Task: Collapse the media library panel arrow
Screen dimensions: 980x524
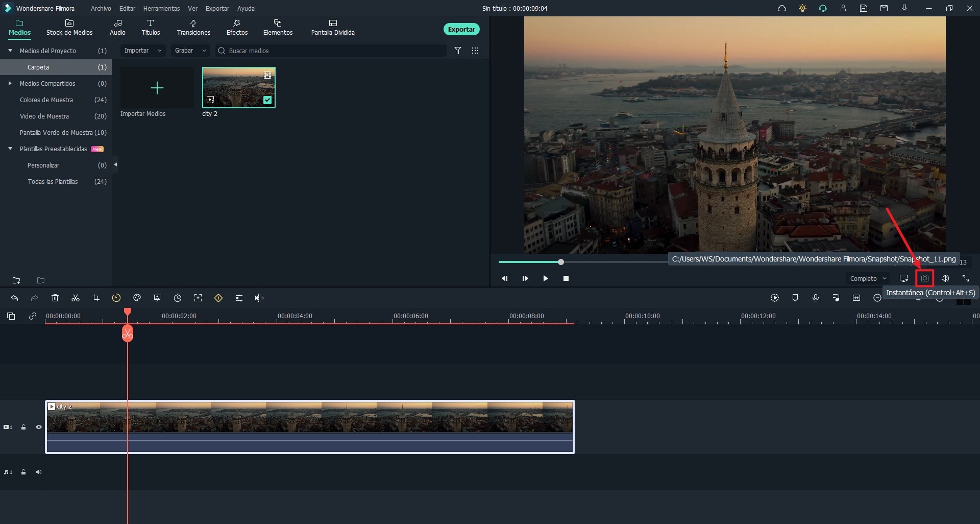Action: [115, 164]
